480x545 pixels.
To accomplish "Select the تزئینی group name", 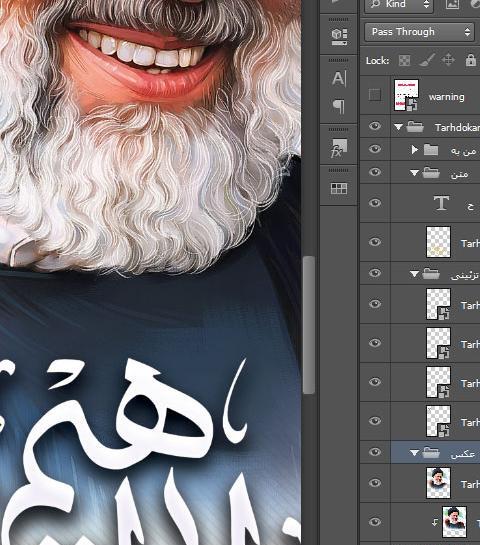I will pyautogui.click(x=464, y=275).
